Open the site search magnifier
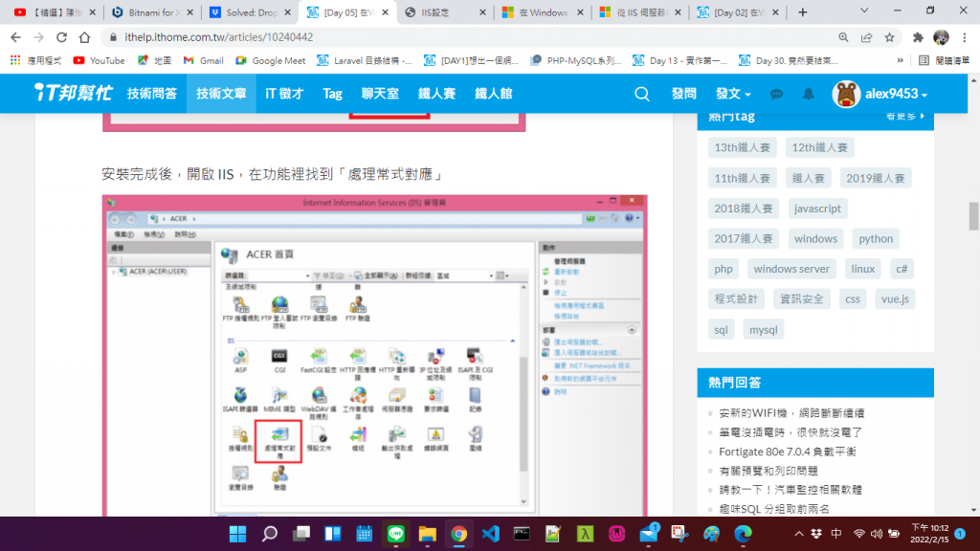The height and width of the screenshot is (551, 980). pyautogui.click(x=642, y=94)
